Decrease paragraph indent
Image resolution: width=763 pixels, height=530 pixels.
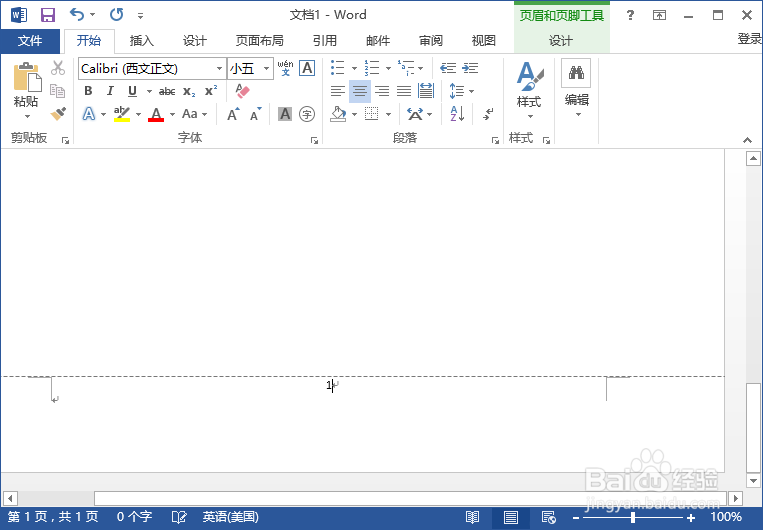[448, 68]
